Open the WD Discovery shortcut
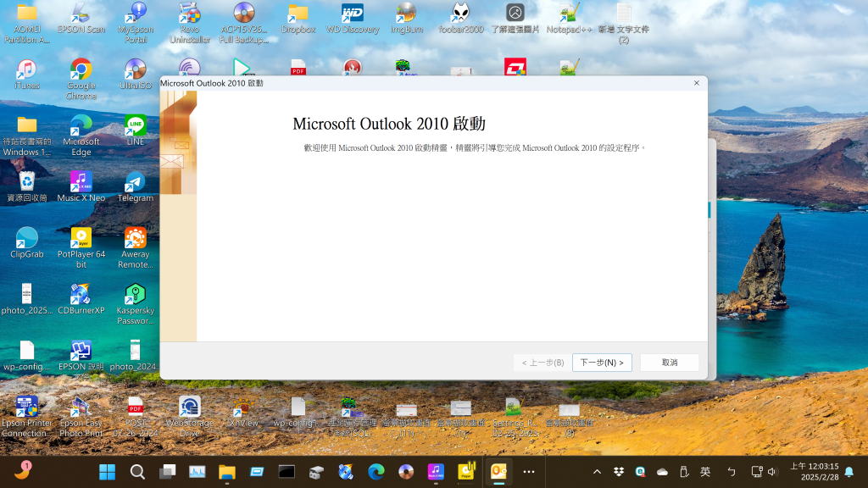Image resolution: width=868 pixels, height=488 pixels. (x=353, y=14)
